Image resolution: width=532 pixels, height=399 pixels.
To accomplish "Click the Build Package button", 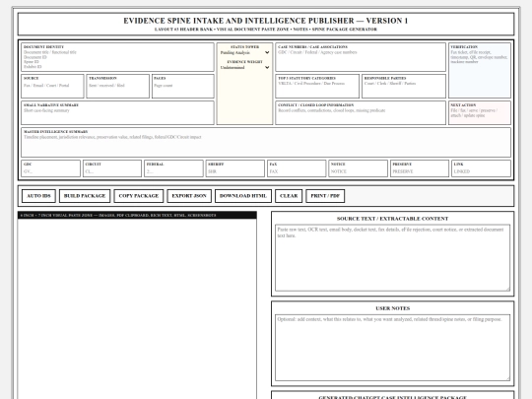I will click(x=85, y=196).
